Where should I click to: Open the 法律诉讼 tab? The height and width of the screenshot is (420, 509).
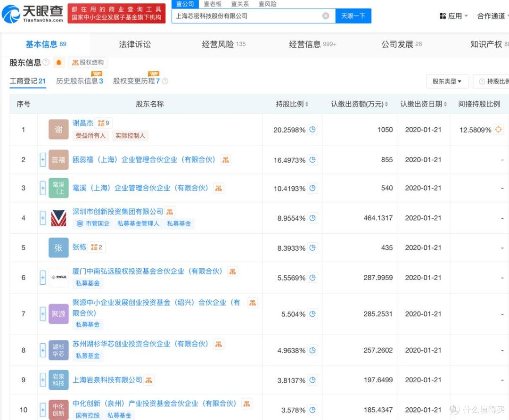tap(135, 44)
